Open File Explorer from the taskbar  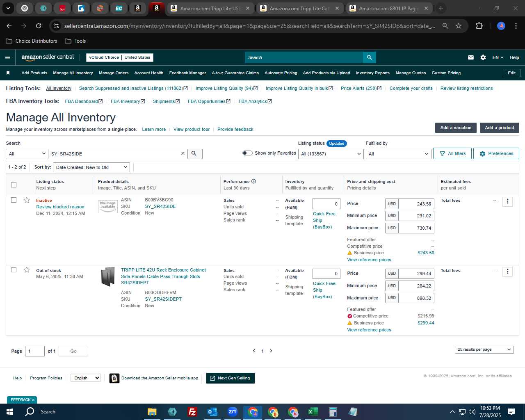(152, 412)
